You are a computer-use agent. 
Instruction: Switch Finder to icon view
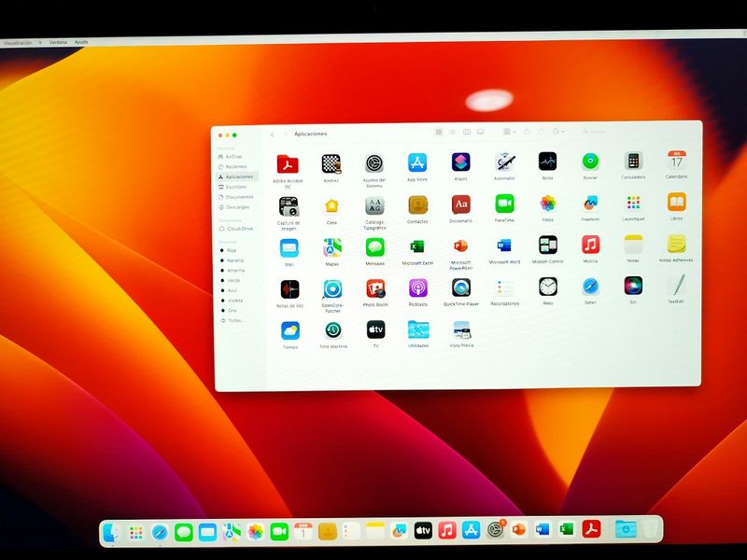[439, 132]
